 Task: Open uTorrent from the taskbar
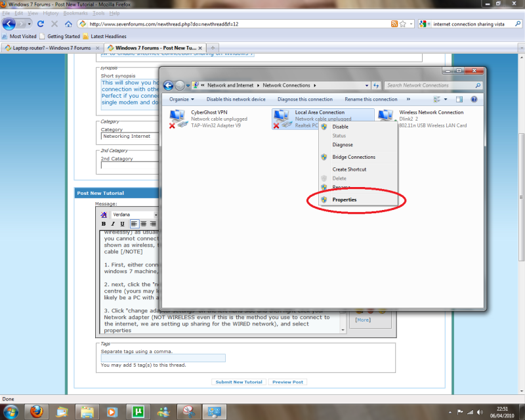[138, 411]
